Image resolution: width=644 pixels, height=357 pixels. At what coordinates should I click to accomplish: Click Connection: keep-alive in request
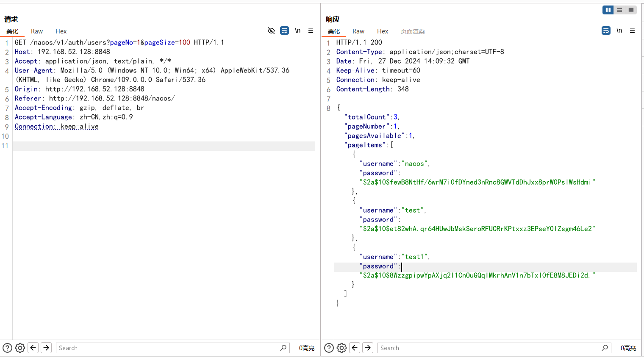(x=57, y=126)
